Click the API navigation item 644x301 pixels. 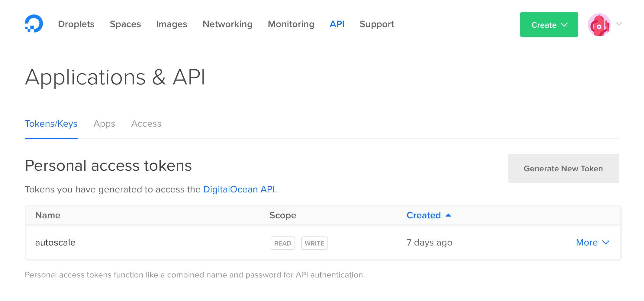[337, 24]
